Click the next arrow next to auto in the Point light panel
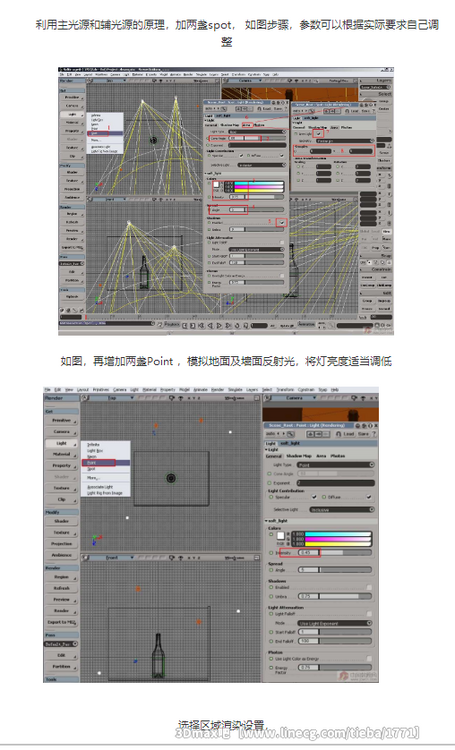Viewport: 455px width, 750px height. [282, 434]
